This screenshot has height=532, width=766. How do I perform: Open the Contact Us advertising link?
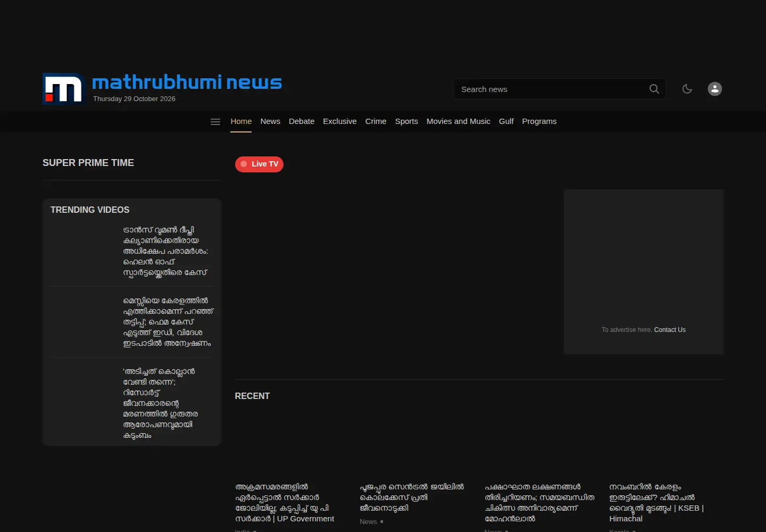click(x=670, y=330)
